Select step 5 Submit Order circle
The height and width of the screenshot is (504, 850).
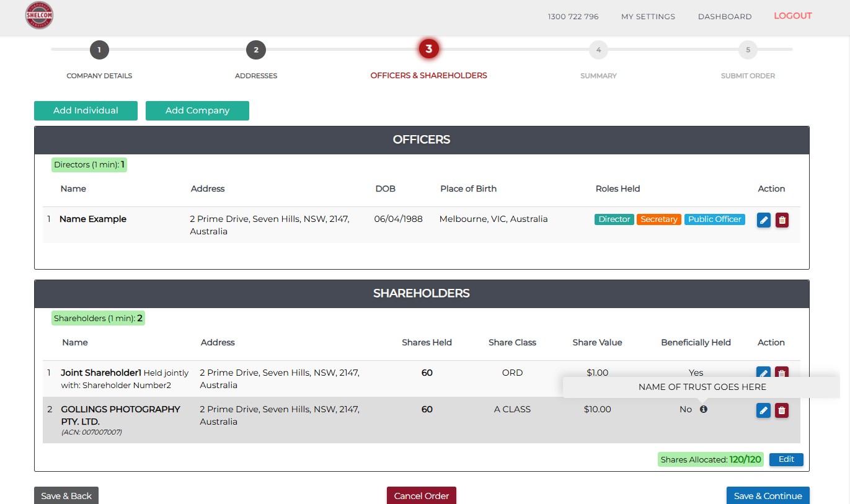[x=748, y=50]
